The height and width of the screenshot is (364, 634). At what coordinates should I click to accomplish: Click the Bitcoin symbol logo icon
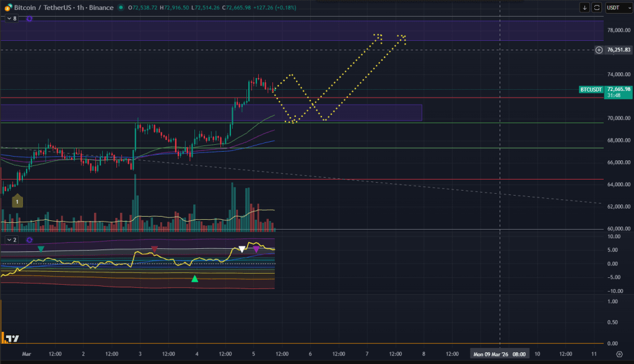6,7
